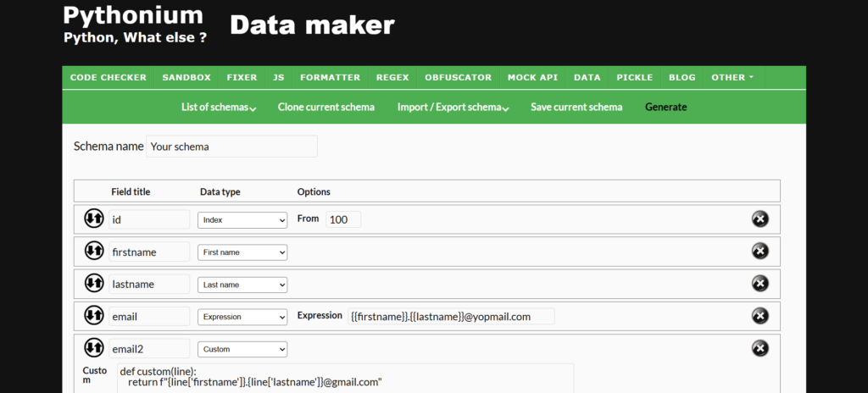Image resolution: width=868 pixels, height=393 pixels.
Task: Select the DATA nav item
Action: [587, 77]
